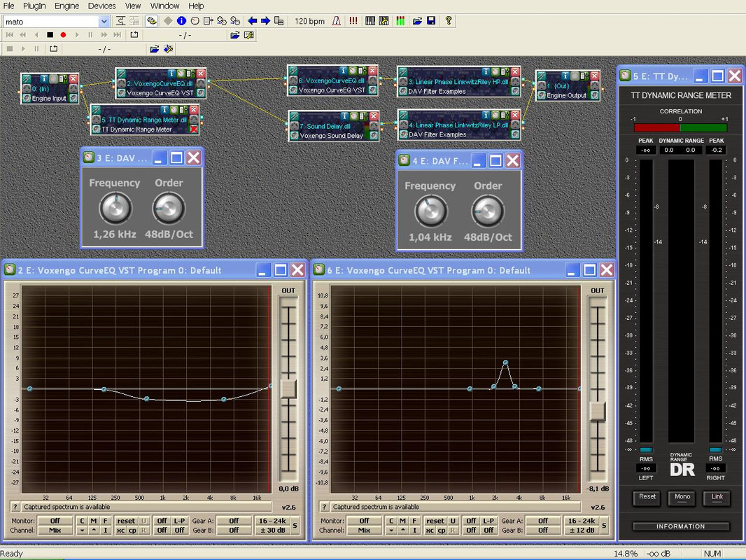The width and height of the screenshot is (746, 560).
Task: Click the floppy disk save icon
Action: (431, 21)
